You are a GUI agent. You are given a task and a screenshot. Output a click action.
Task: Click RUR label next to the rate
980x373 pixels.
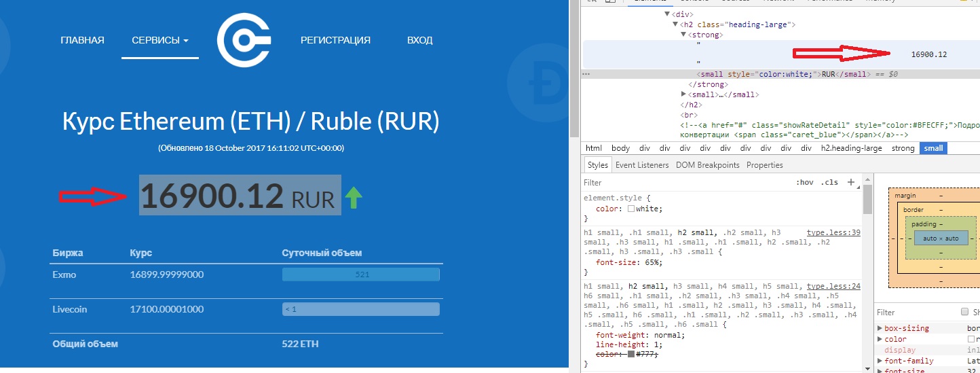(313, 200)
